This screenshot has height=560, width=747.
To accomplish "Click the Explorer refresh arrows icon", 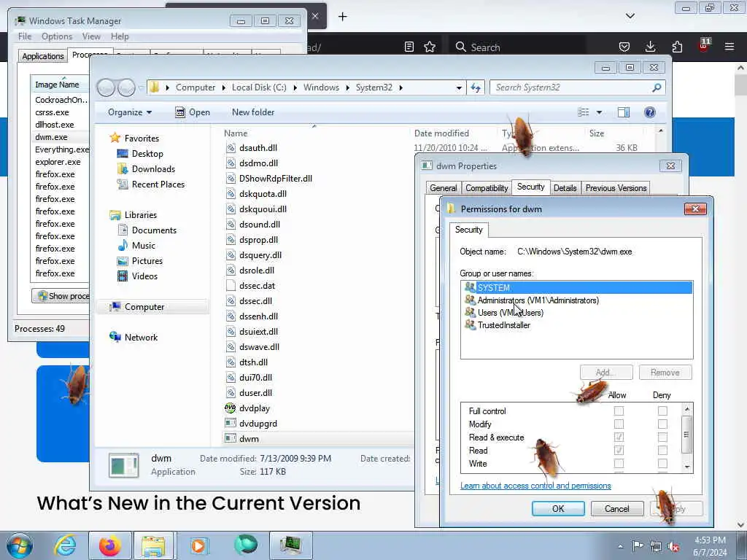I will tap(476, 87).
